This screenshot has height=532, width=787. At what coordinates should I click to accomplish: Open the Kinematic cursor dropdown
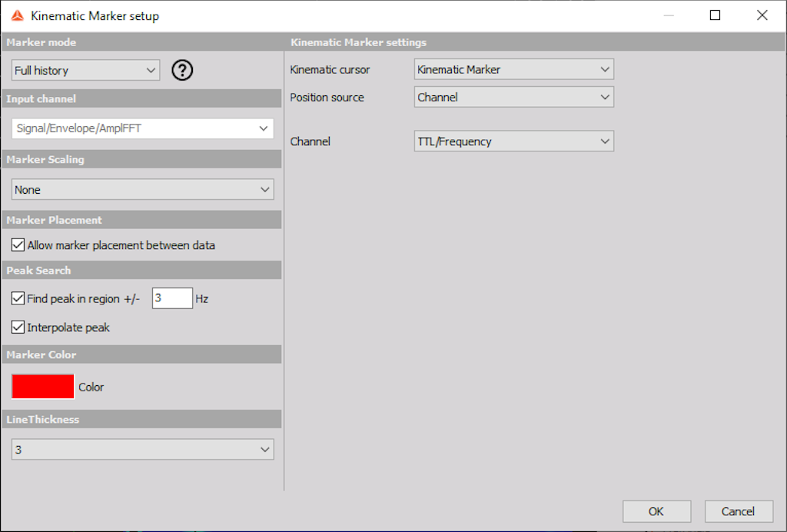pyautogui.click(x=514, y=69)
